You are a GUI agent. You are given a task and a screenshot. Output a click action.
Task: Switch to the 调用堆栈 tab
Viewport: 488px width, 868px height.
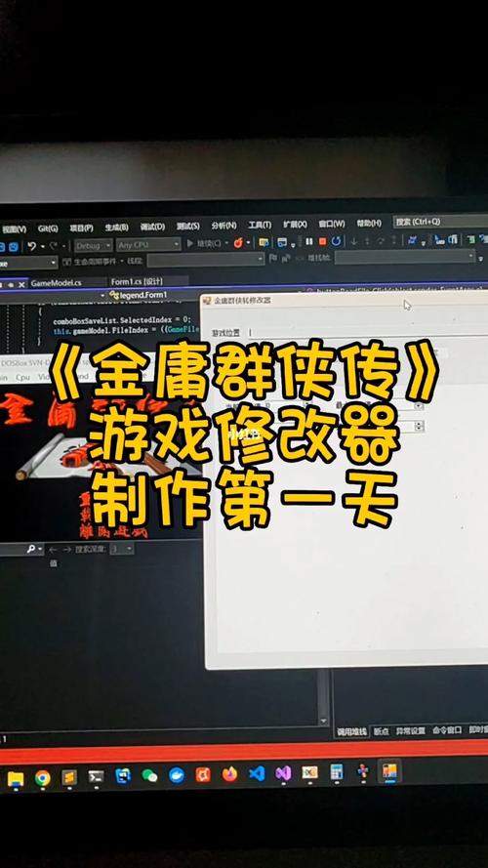pos(352,731)
